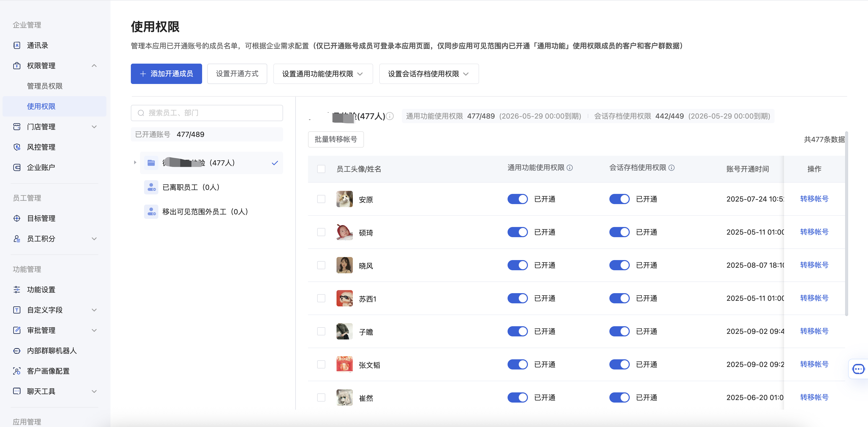
Task: Toggle 会话存档使用权限 switch for 苏西1
Action: click(x=619, y=298)
